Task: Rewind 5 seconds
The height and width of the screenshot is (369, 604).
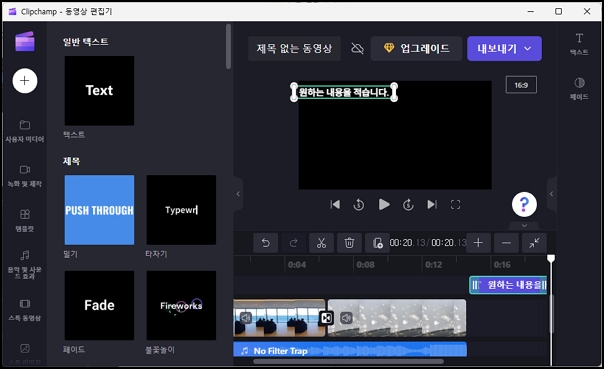Action: 359,205
